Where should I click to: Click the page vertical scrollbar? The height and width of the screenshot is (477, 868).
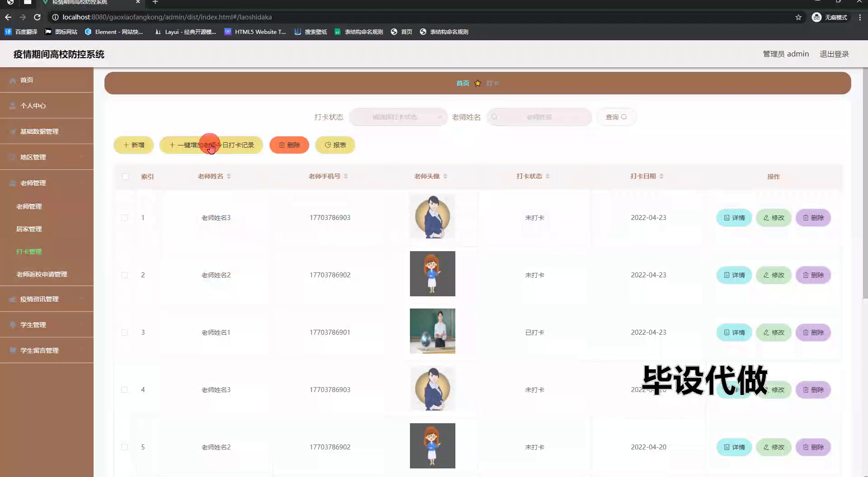[865, 183]
